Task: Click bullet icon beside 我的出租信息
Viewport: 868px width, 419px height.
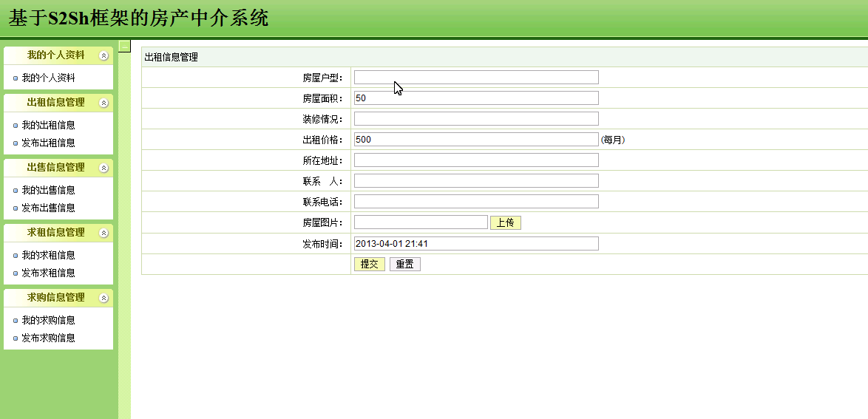Action: pos(16,126)
